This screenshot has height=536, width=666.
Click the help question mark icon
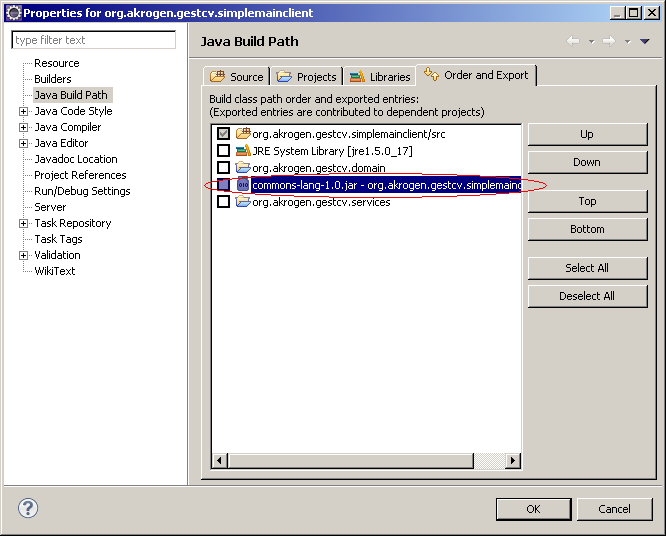coord(28,508)
